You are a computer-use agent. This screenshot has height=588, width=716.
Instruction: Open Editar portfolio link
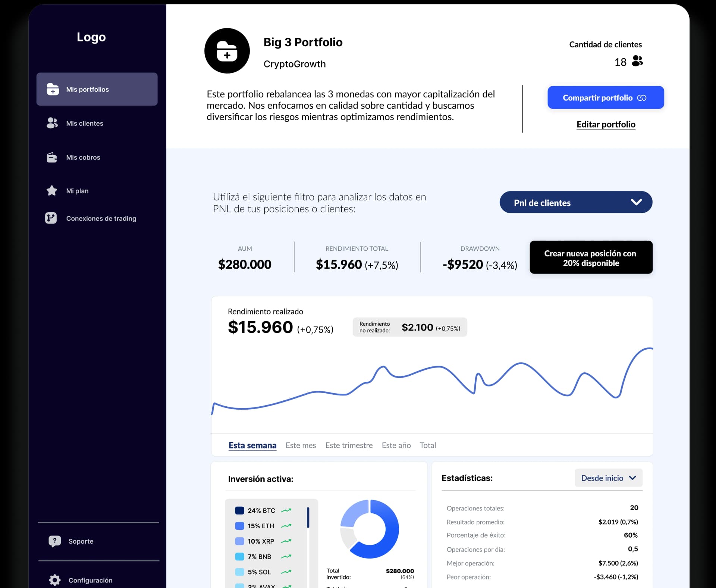click(606, 125)
